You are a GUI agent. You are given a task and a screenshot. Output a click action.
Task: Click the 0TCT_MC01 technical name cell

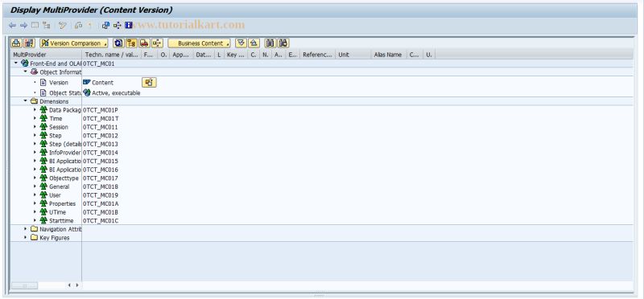99,63
